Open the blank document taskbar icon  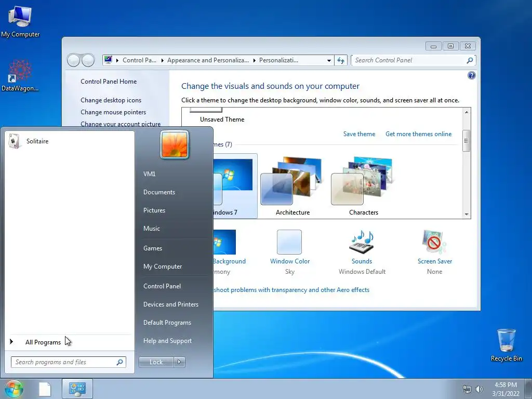[45, 389]
